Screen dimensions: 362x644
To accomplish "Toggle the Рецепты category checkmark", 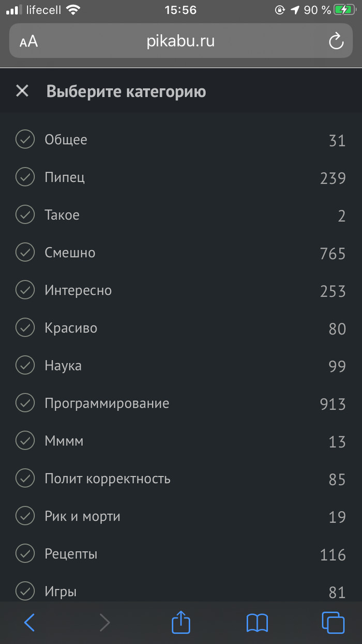I will (x=25, y=554).
